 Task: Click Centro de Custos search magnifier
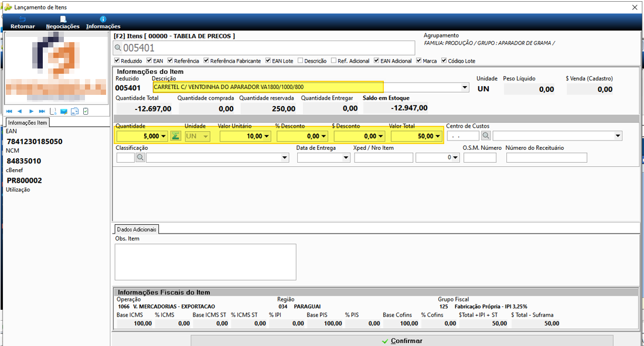[486, 135]
